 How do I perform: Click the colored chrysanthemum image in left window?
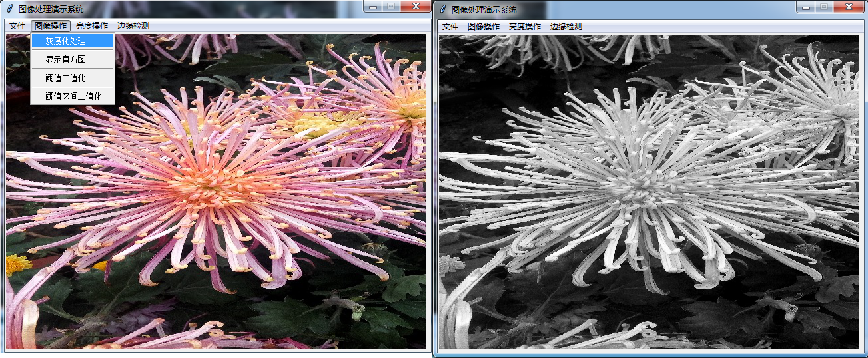(x=216, y=191)
